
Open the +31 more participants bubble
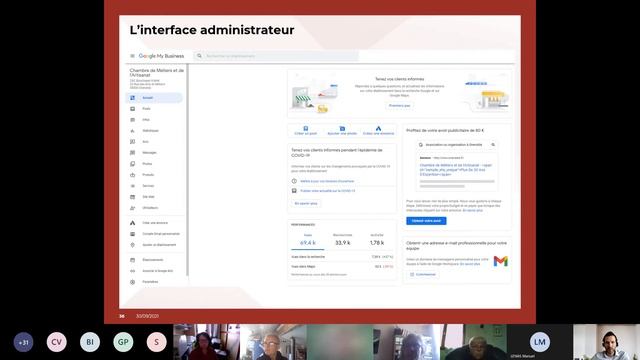click(x=23, y=342)
